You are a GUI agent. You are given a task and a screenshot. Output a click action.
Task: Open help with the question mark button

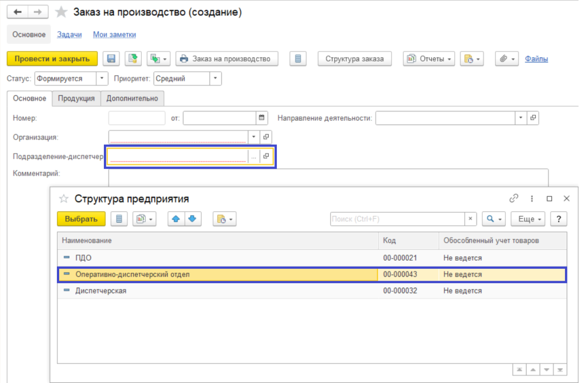tap(559, 219)
